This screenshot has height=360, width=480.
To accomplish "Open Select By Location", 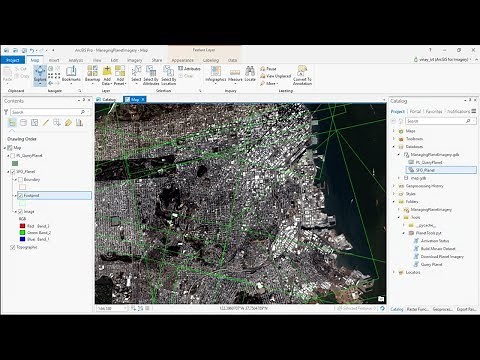I will tap(168, 75).
